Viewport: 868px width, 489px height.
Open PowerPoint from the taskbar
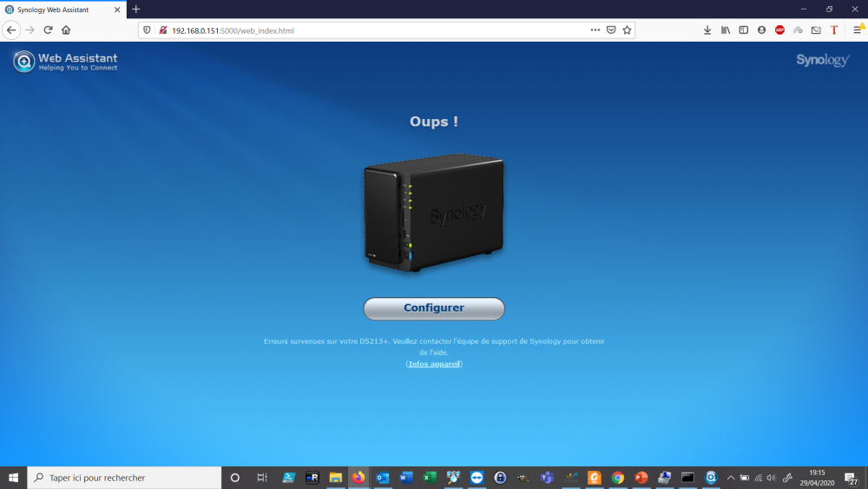(x=641, y=478)
